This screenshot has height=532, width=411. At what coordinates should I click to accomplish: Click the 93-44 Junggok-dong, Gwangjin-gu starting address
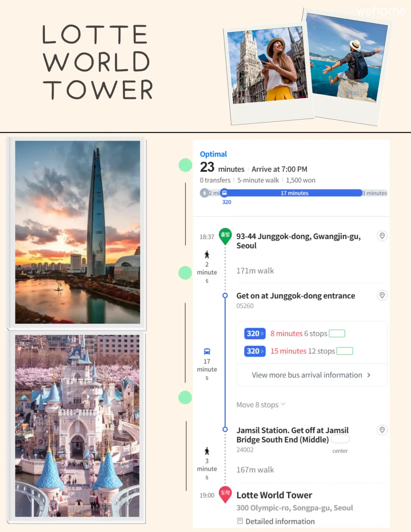(298, 241)
